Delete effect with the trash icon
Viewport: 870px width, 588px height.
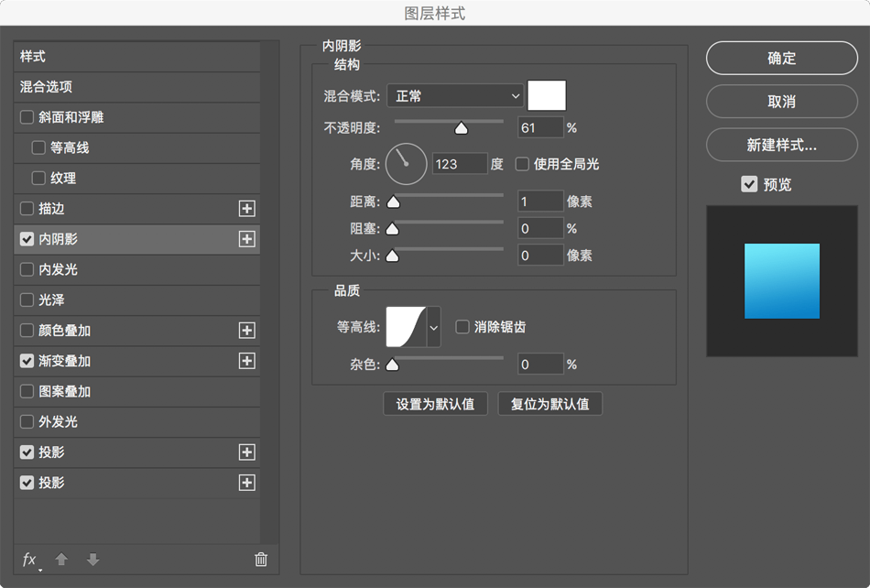(261, 560)
